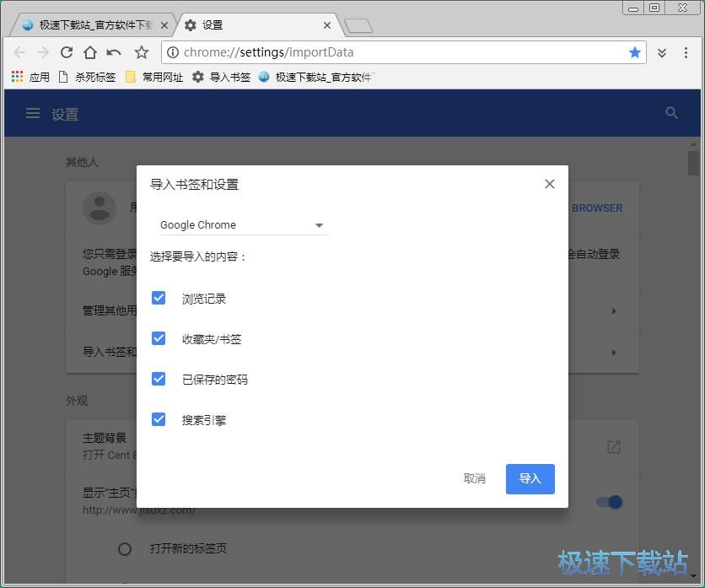This screenshot has height=588, width=705.
Task: Minimize the browser window
Action: (633, 8)
